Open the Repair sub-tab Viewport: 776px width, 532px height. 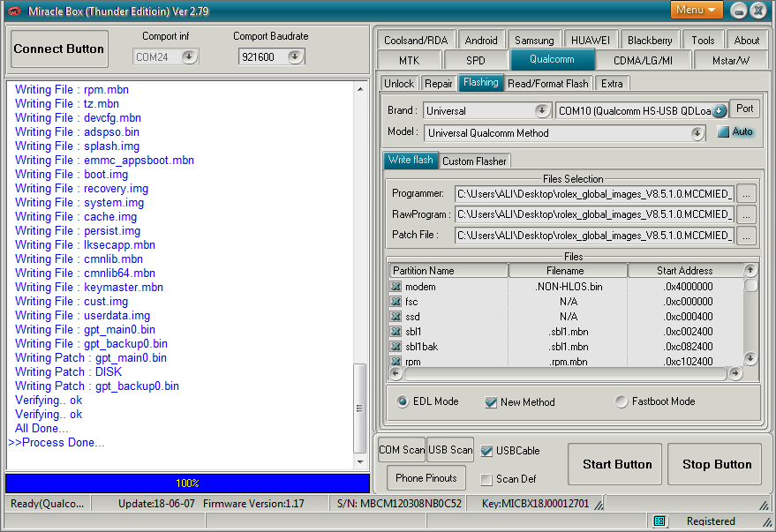click(x=439, y=84)
